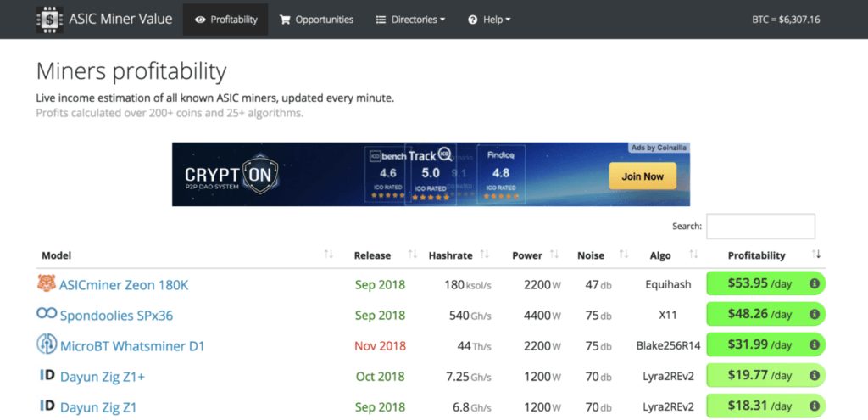This screenshot has width=868, height=420.
Task: Open the Profitability tab
Action: coord(225,20)
